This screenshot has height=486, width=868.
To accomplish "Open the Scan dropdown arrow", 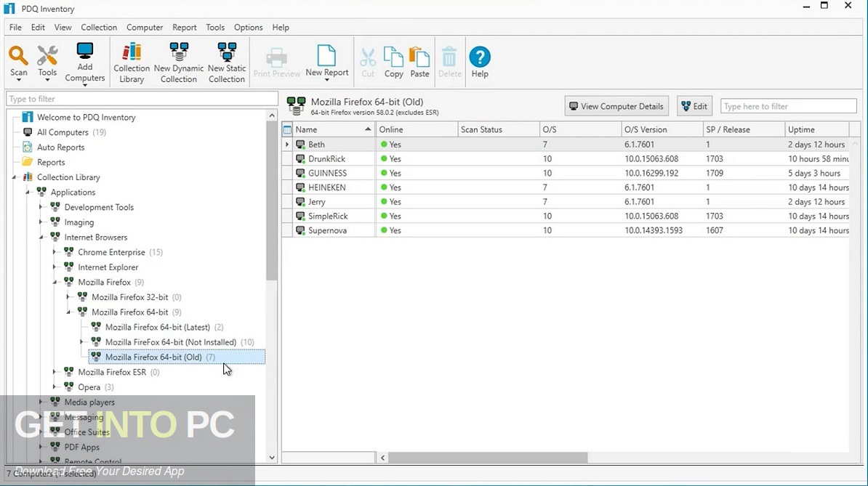I will coord(18,80).
